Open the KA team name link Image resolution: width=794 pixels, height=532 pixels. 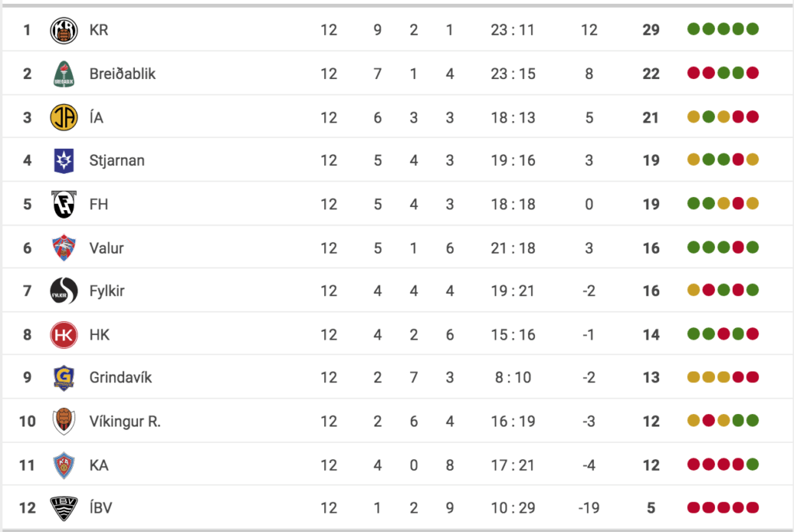(x=98, y=465)
